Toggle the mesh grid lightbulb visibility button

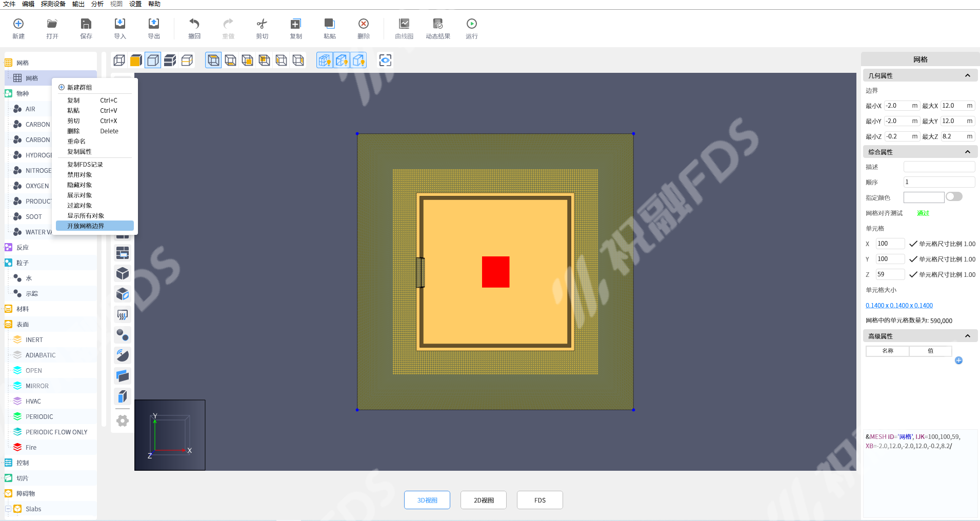(x=325, y=61)
